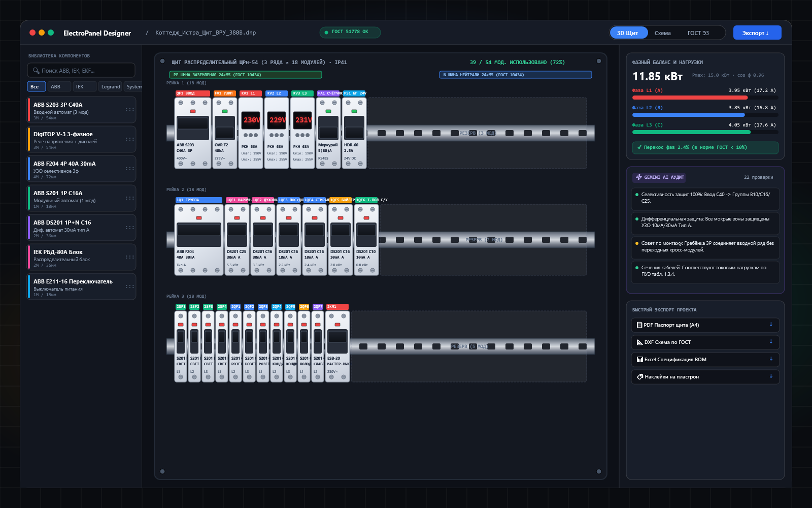Toggle the 2QF1 S201 РОЗЕТ breaker
This screenshot has width=812, height=508.
(235, 341)
